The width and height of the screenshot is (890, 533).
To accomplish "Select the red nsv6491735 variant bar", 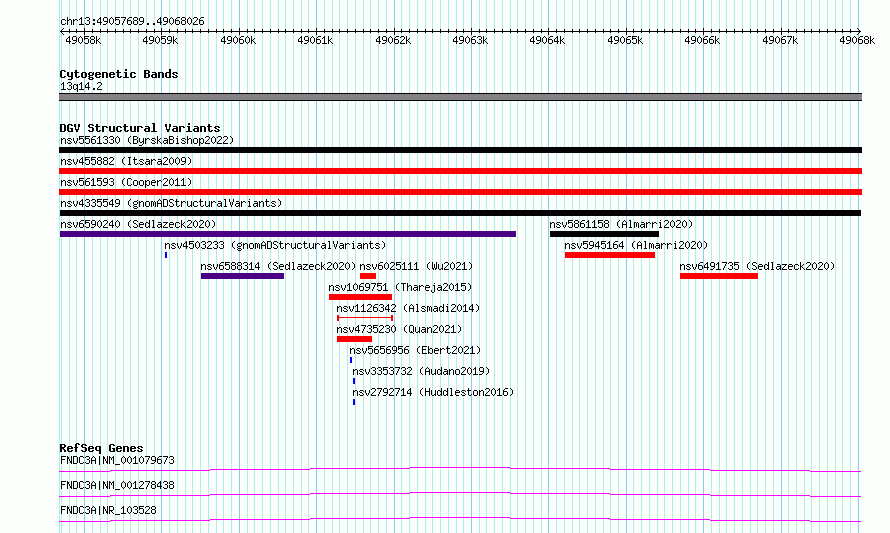I will [x=719, y=276].
